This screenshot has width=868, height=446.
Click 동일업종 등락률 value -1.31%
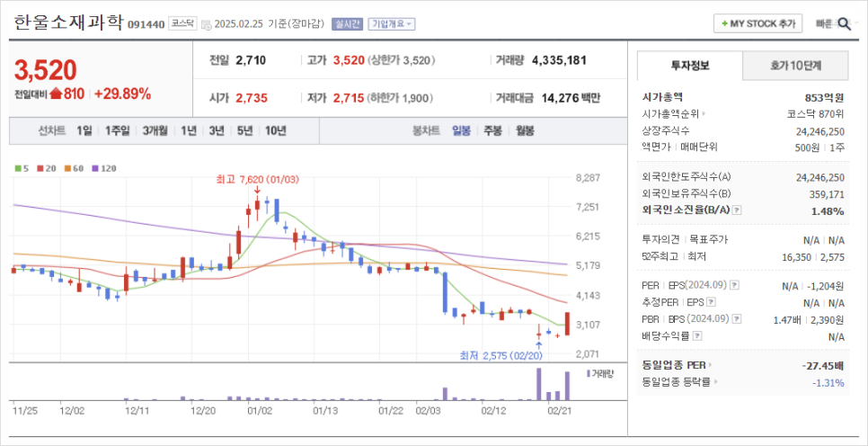pos(828,382)
